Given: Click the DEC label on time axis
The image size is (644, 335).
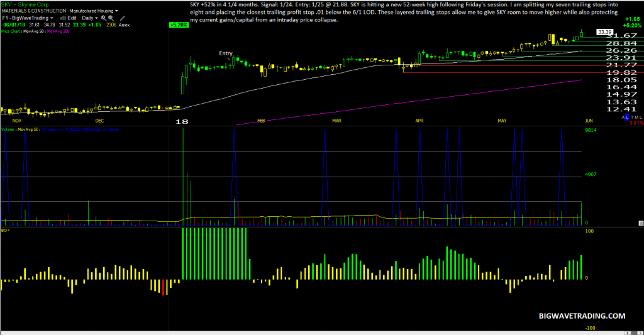Looking at the screenshot, I should pos(99,121).
